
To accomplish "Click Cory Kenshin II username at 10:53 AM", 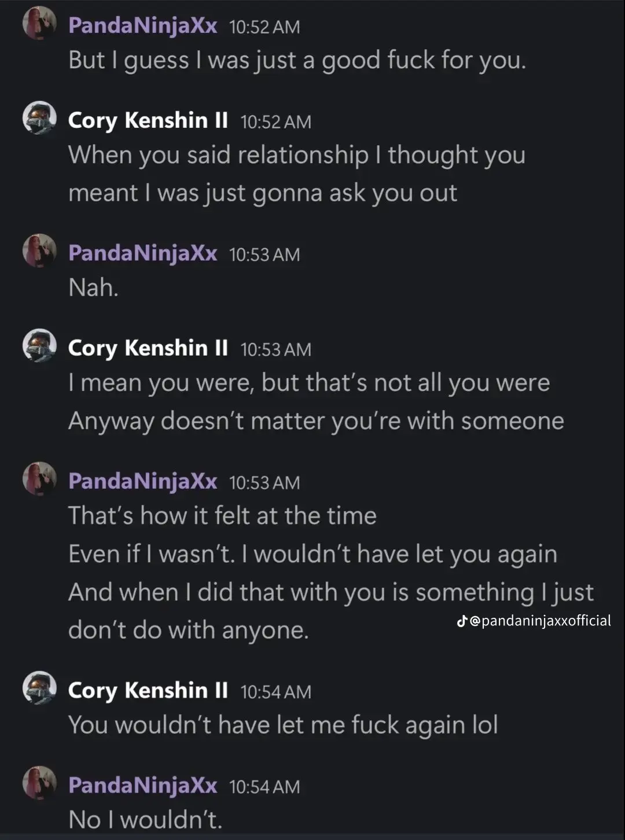I will (148, 348).
